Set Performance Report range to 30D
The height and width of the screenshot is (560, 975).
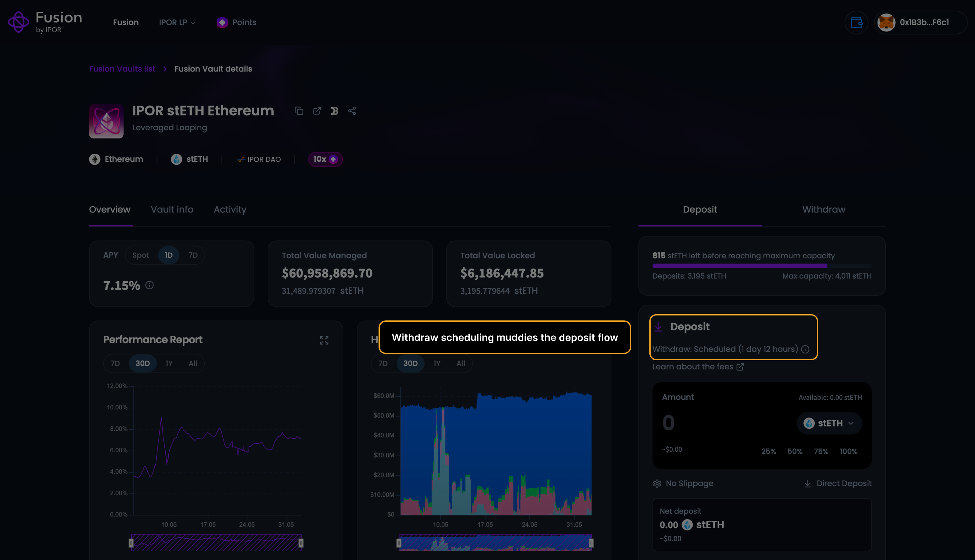(142, 363)
